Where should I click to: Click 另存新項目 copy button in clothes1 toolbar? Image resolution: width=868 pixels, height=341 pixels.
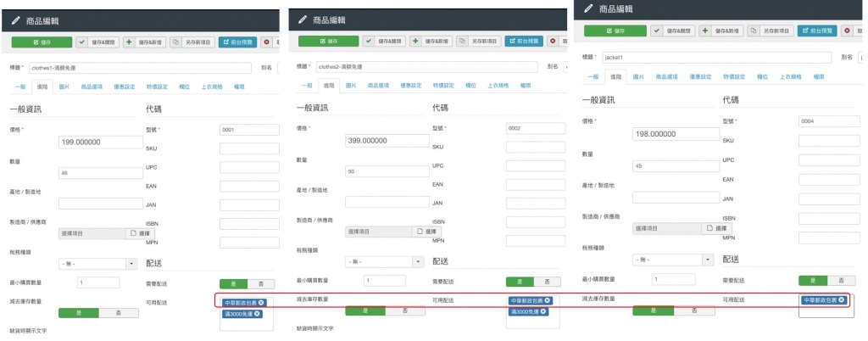[192, 41]
